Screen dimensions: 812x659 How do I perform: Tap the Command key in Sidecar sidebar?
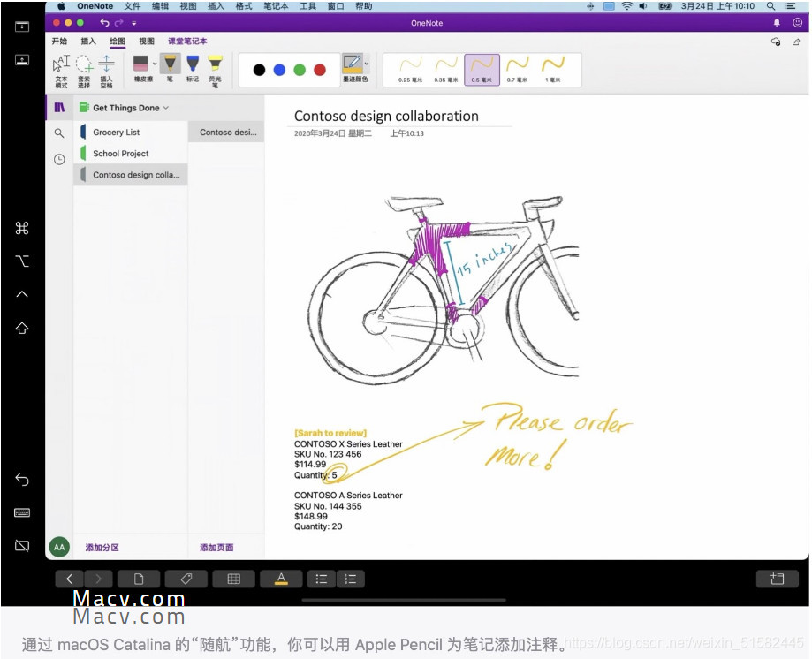(22, 228)
